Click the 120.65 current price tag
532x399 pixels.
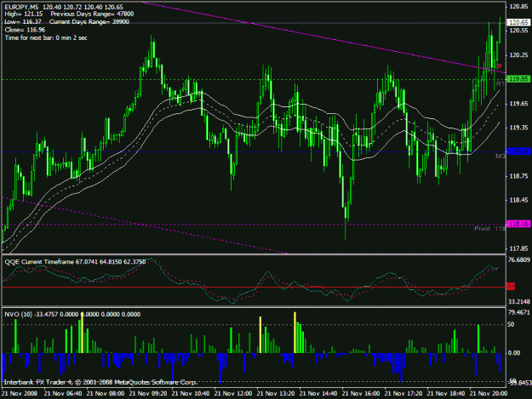click(518, 22)
